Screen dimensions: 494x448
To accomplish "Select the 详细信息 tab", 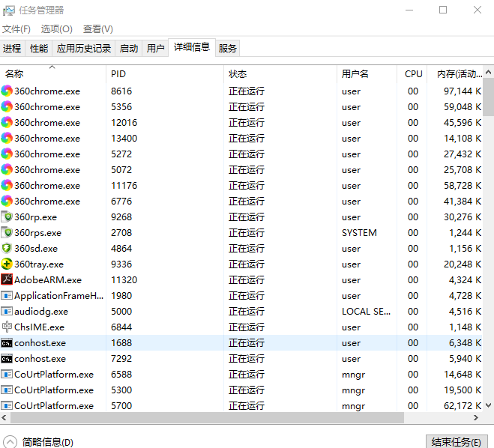I will (x=192, y=47).
